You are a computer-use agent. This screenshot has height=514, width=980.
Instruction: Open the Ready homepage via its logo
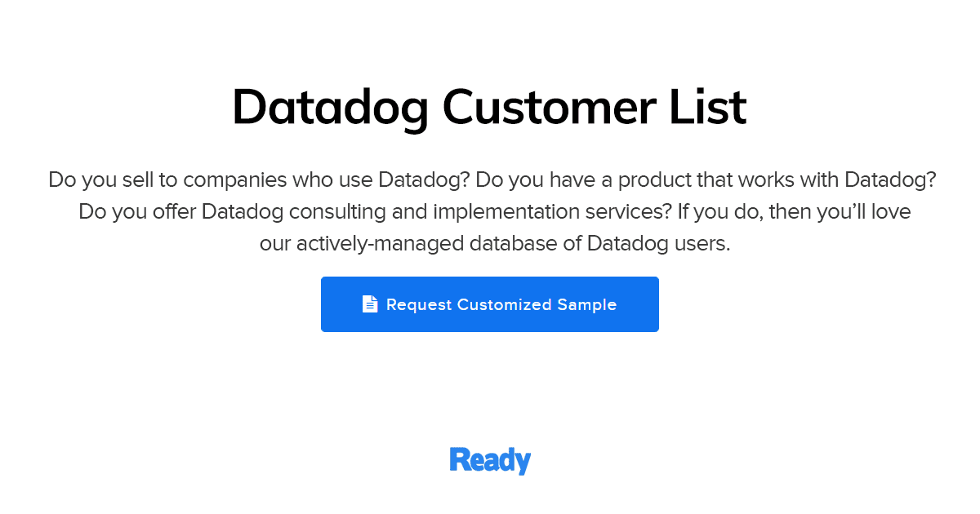tap(489, 459)
